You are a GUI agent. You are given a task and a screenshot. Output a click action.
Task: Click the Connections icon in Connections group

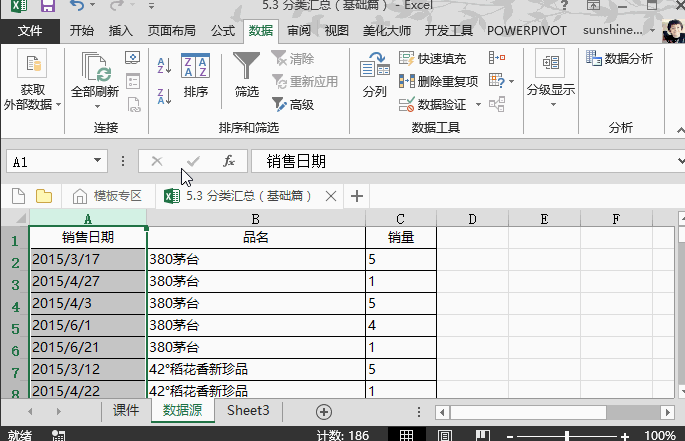tap(132, 57)
